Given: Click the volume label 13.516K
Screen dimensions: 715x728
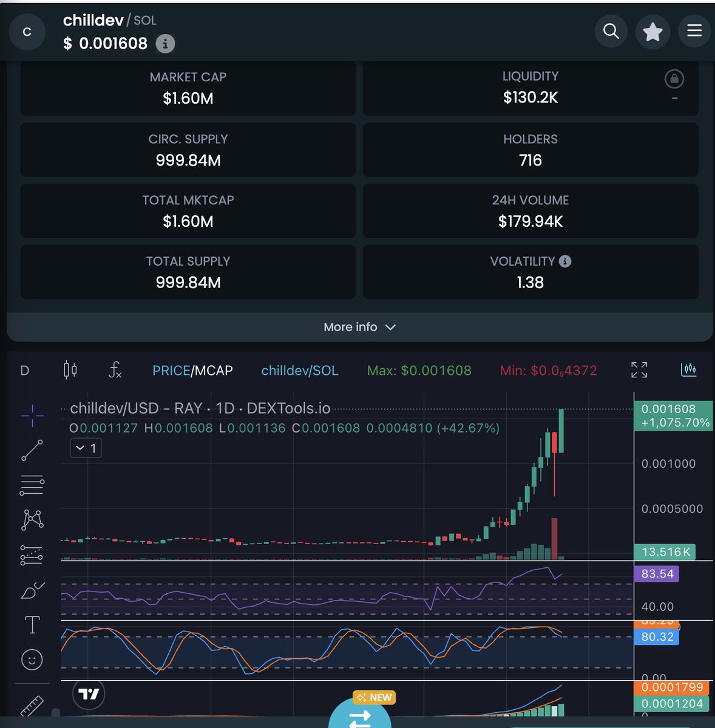Looking at the screenshot, I should tap(665, 552).
